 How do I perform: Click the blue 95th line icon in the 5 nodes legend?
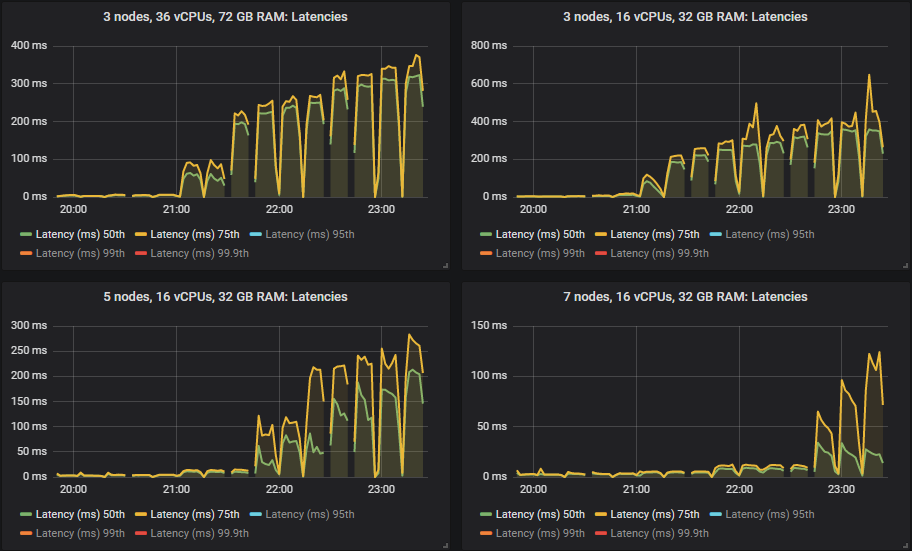257,515
